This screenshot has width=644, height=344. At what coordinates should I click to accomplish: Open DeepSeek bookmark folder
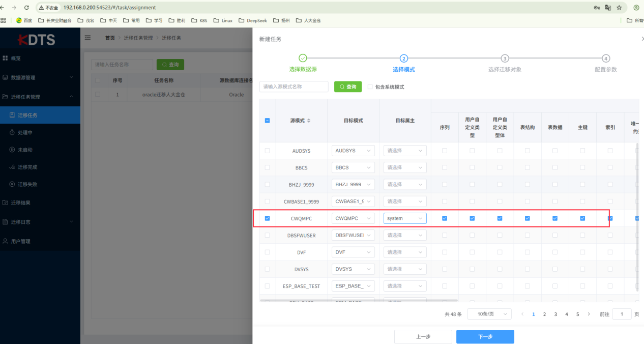[252, 21]
